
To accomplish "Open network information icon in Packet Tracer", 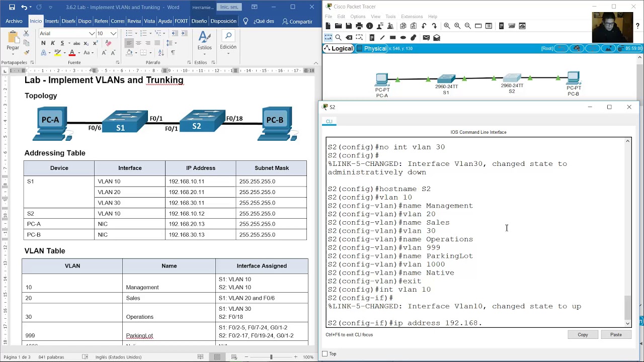I will tap(370, 26).
